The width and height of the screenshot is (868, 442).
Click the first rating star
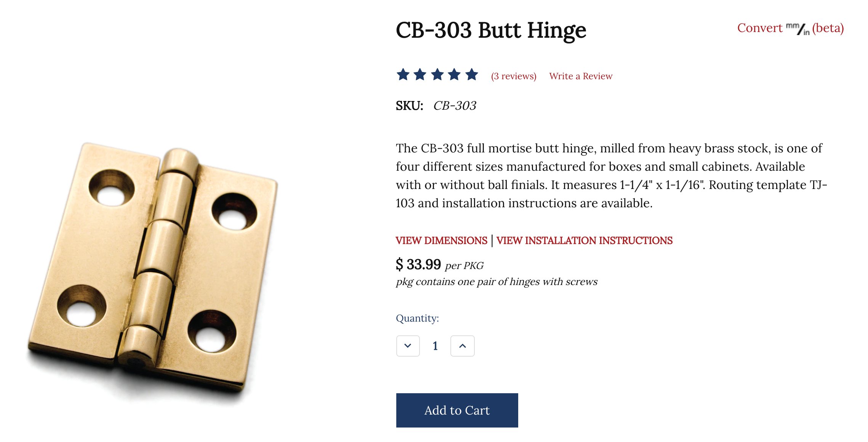403,75
